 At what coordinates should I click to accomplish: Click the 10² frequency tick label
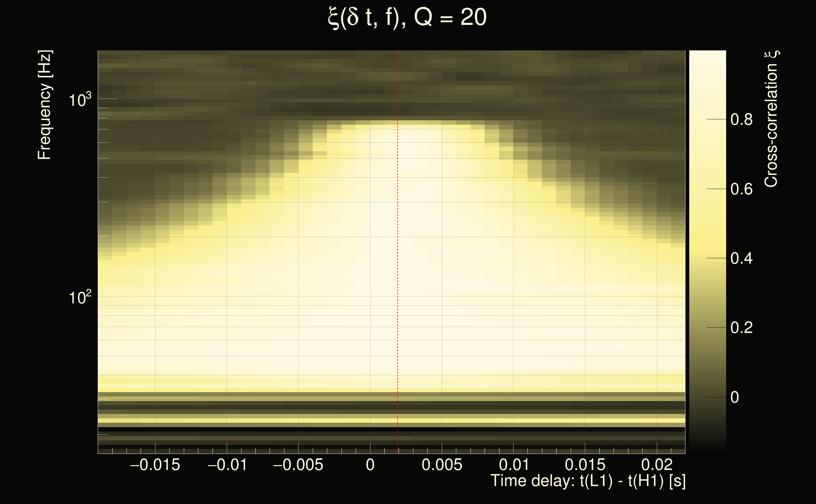point(80,297)
